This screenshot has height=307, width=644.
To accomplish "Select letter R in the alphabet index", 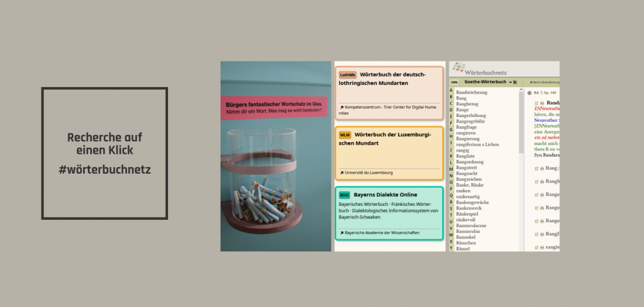I will click(451, 202).
